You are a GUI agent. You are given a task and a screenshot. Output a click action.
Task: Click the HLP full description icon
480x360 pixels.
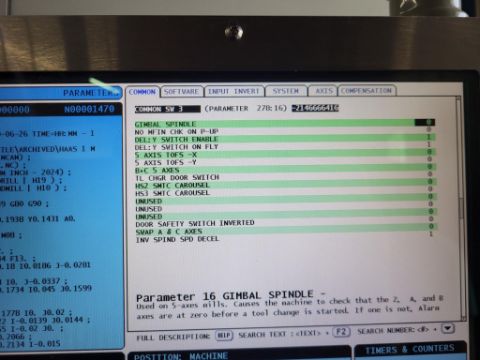224,335
